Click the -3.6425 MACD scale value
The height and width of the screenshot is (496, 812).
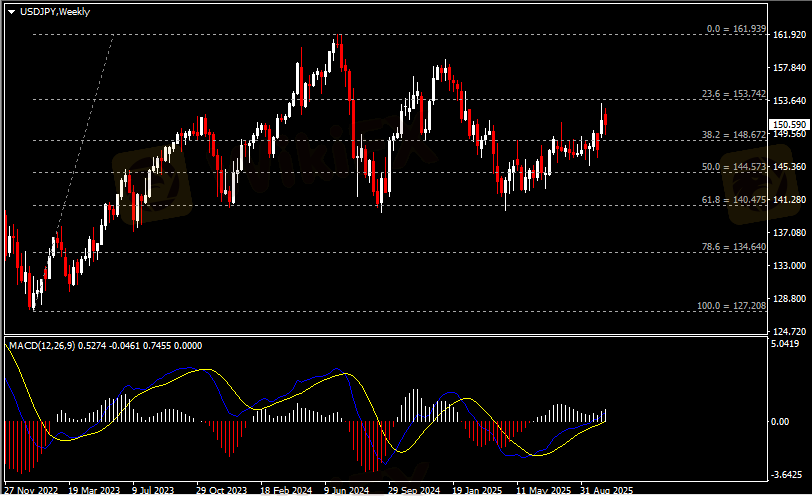789,474
